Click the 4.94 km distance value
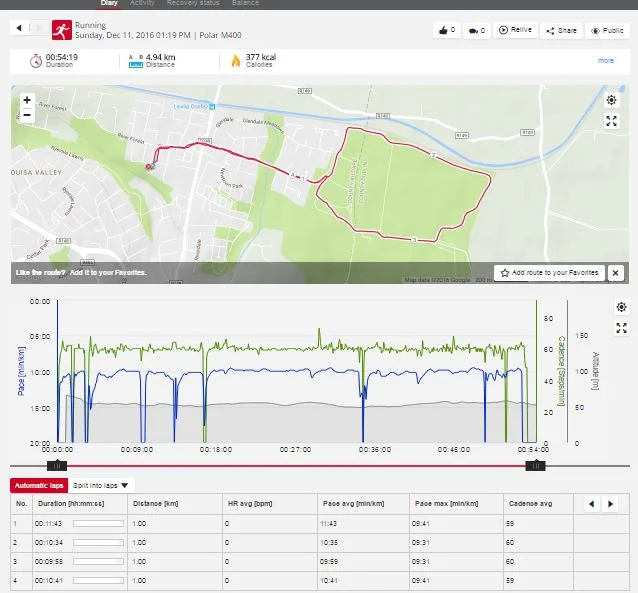The height and width of the screenshot is (593, 638). tap(161, 57)
